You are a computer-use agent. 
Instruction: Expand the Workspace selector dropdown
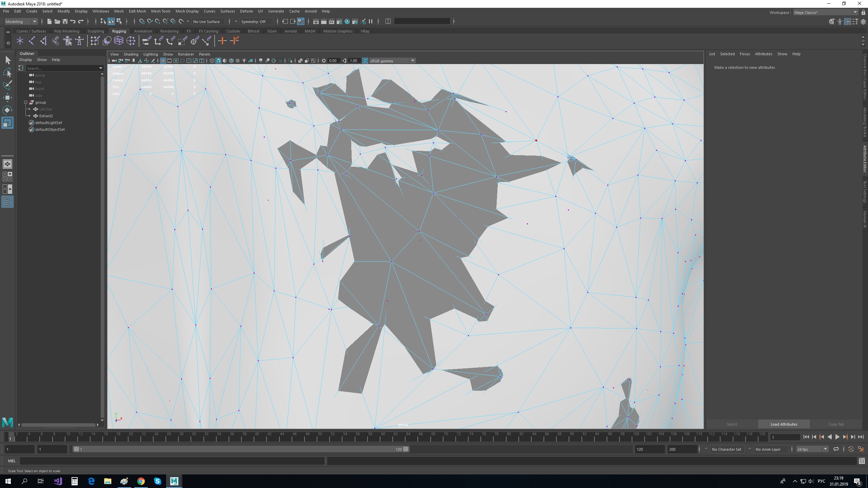pos(855,13)
